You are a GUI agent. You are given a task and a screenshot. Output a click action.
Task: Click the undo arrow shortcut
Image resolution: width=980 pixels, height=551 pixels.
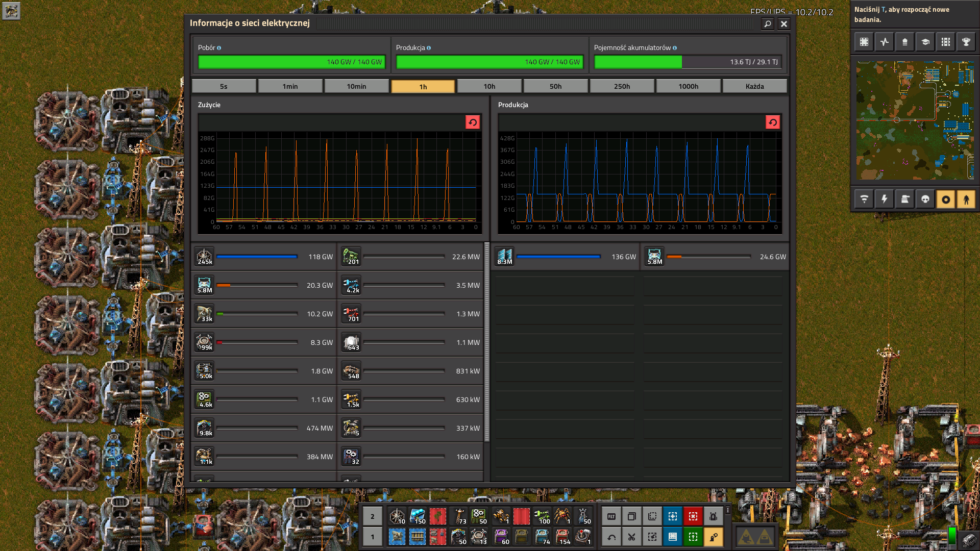point(611,537)
